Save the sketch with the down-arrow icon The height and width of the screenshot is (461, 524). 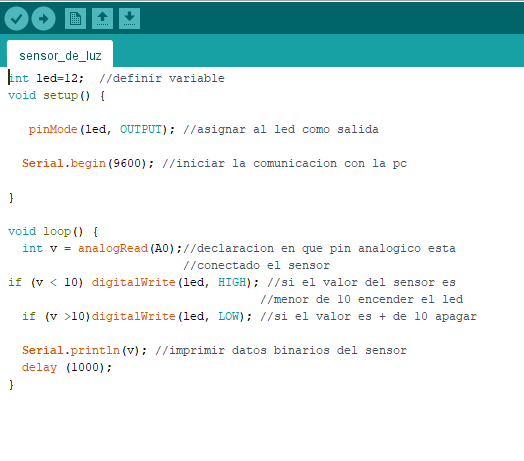(x=129, y=18)
